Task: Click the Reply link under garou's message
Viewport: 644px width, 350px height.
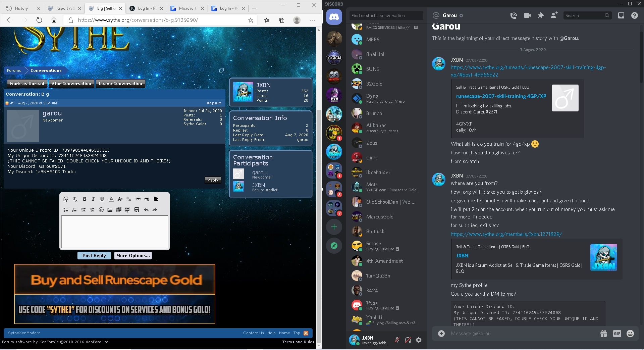Action: (x=213, y=180)
